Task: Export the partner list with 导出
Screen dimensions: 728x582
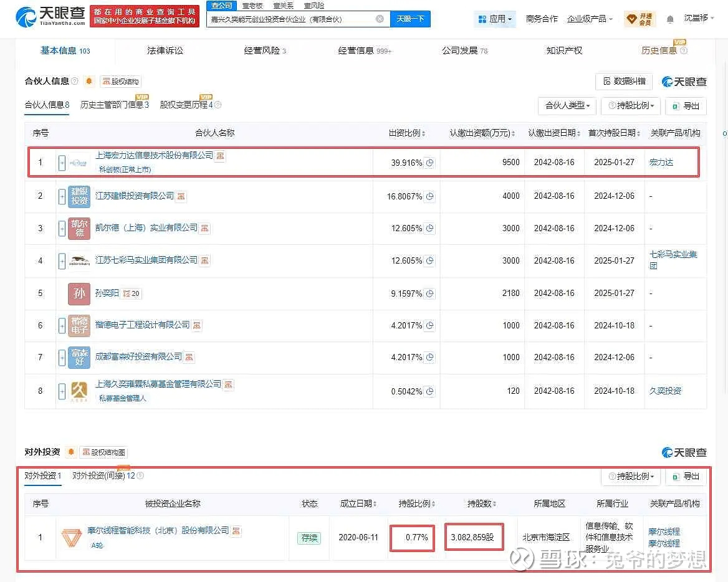Action: (x=686, y=106)
